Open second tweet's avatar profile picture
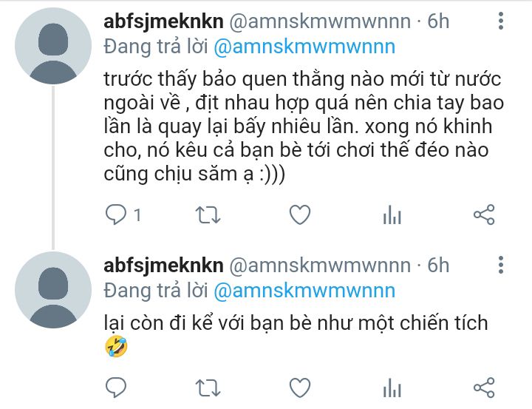The height and width of the screenshot is (409, 532). [x=53, y=290]
